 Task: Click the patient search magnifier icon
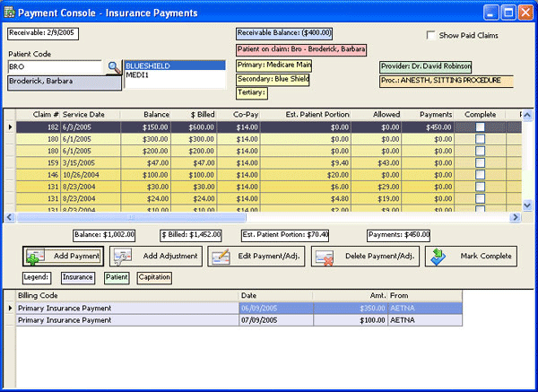pyautogui.click(x=113, y=67)
